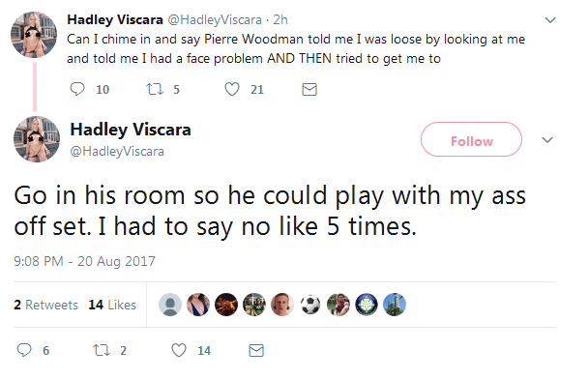Open the 14 Likes list
This screenshot has width=588, height=380.
click(112, 305)
